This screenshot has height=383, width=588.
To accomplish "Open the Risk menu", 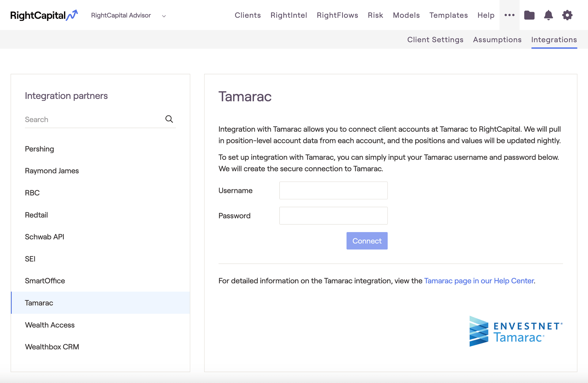I will pyautogui.click(x=375, y=15).
